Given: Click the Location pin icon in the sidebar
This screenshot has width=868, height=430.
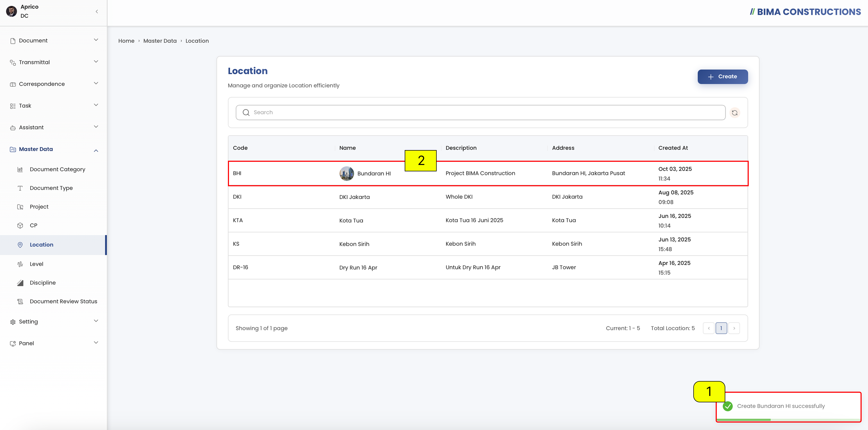Looking at the screenshot, I should (20, 245).
